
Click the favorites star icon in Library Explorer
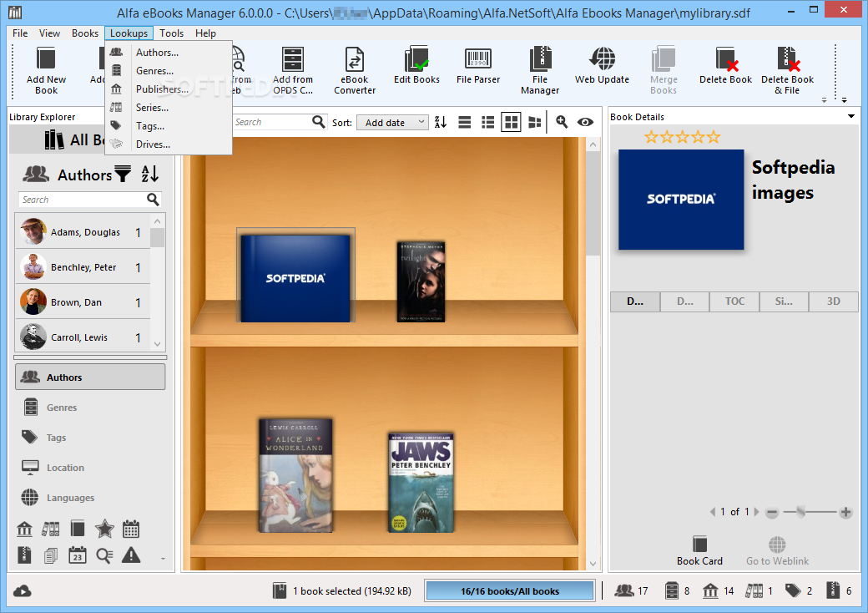[x=104, y=529]
